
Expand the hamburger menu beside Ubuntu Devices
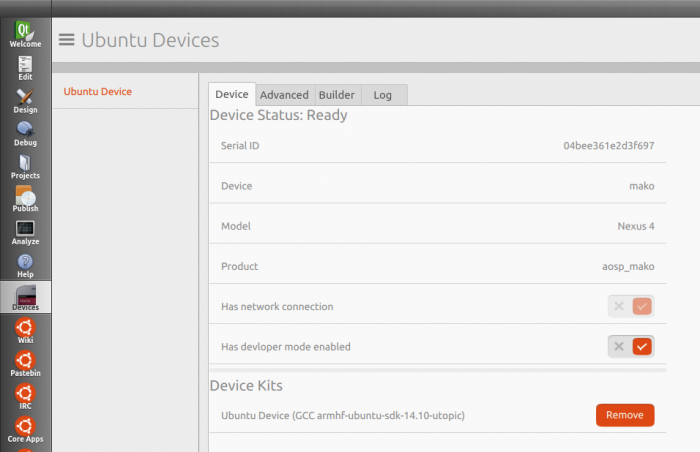[67, 40]
